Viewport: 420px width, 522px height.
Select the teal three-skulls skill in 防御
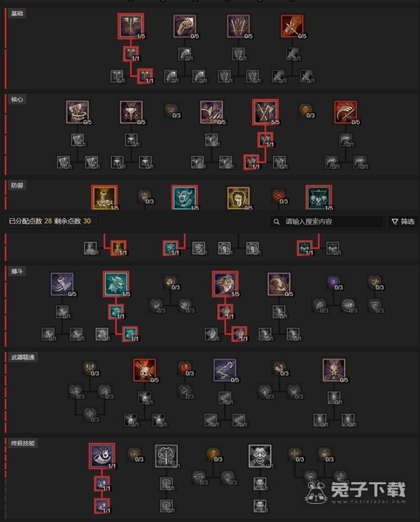(x=318, y=197)
